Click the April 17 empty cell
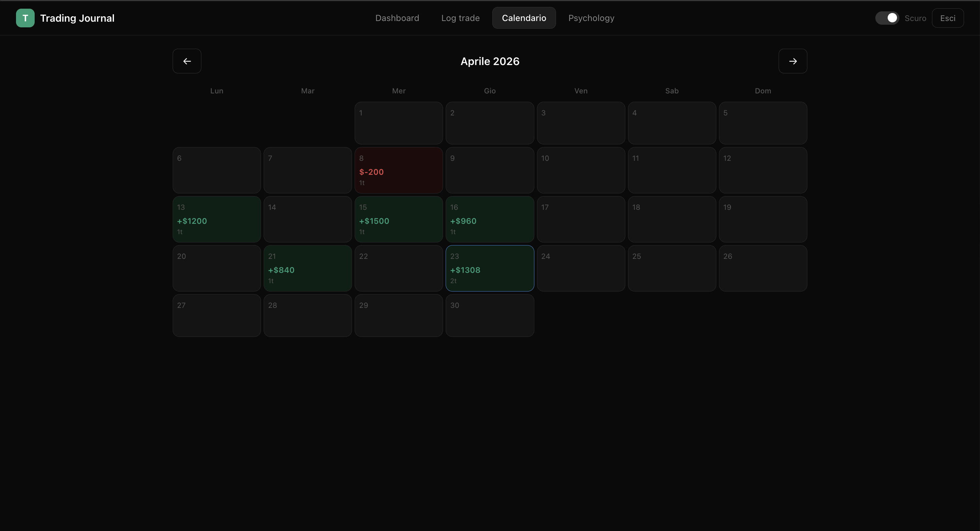The image size is (980, 531). (x=581, y=219)
